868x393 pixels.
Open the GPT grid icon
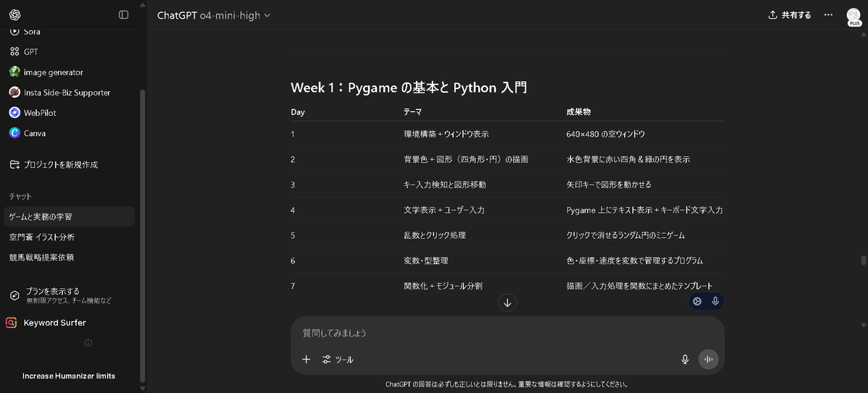click(14, 51)
